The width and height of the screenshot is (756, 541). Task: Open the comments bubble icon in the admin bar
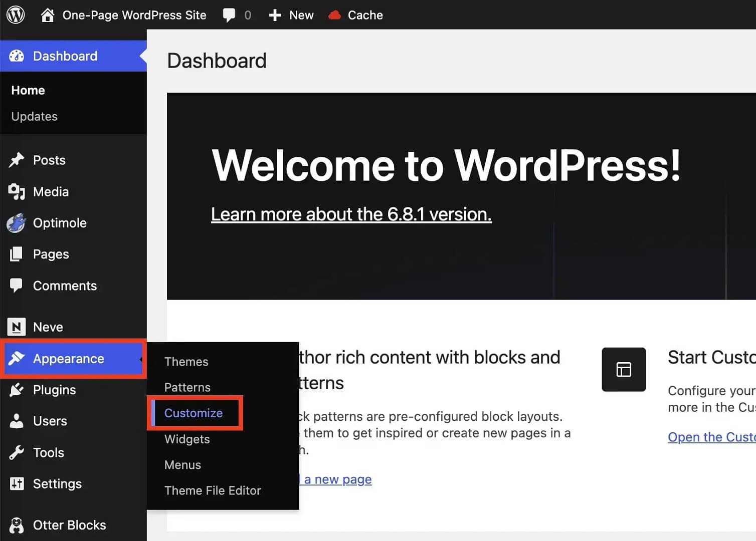coord(229,16)
